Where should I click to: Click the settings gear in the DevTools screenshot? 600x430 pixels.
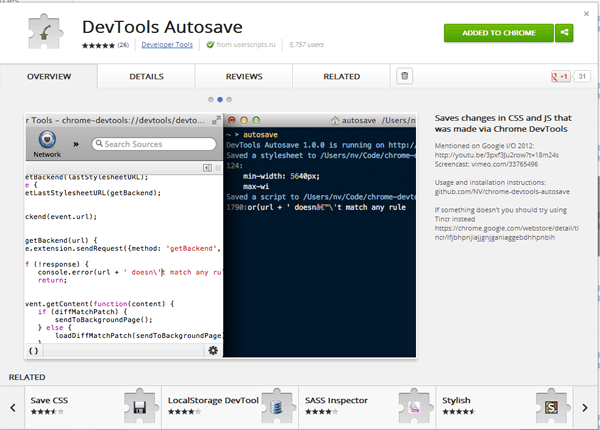[213, 350]
